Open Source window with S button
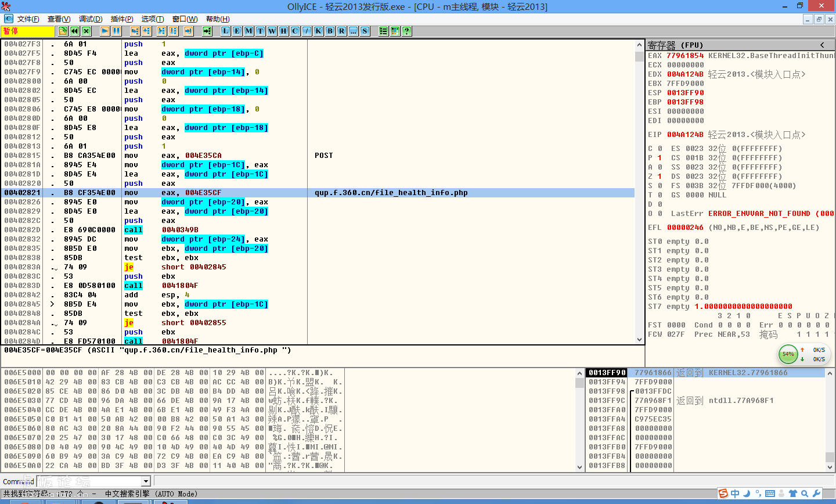This screenshot has height=504, width=836. (365, 31)
